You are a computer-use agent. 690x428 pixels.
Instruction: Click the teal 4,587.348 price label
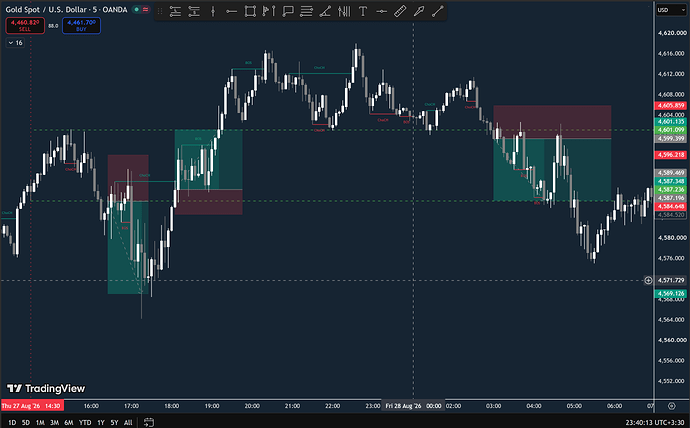click(671, 181)
